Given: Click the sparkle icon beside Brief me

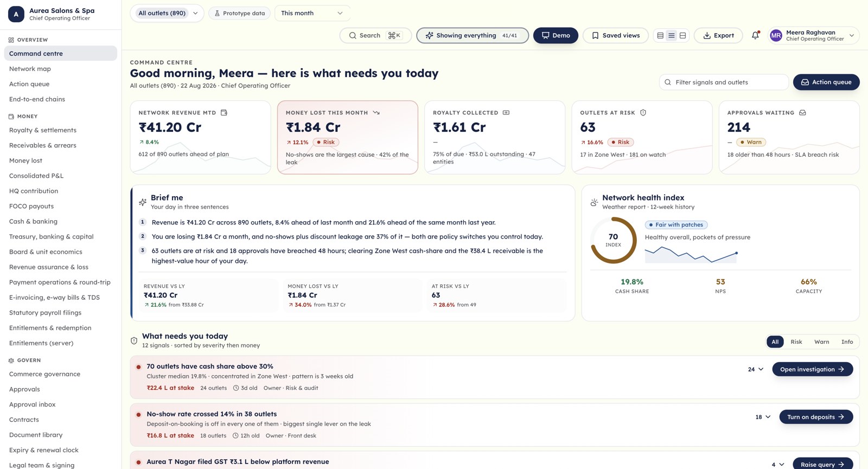Looking at the screenshot, I should coord(143,202).
